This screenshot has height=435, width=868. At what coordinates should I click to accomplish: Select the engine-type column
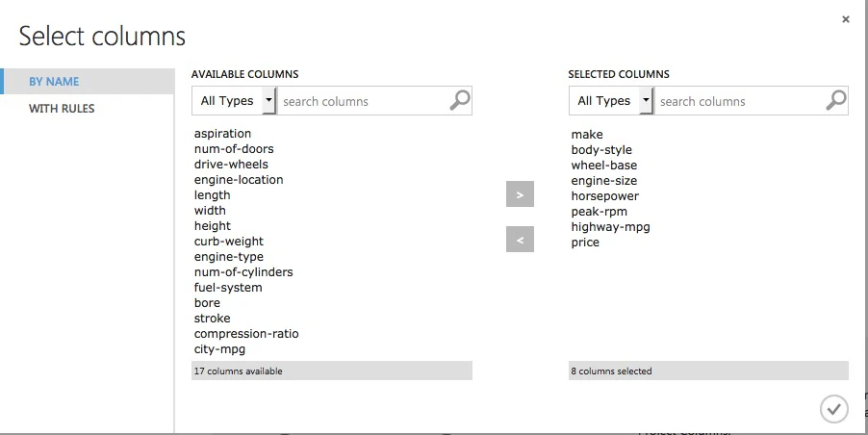pyautogui.click(x=229, y=257)
